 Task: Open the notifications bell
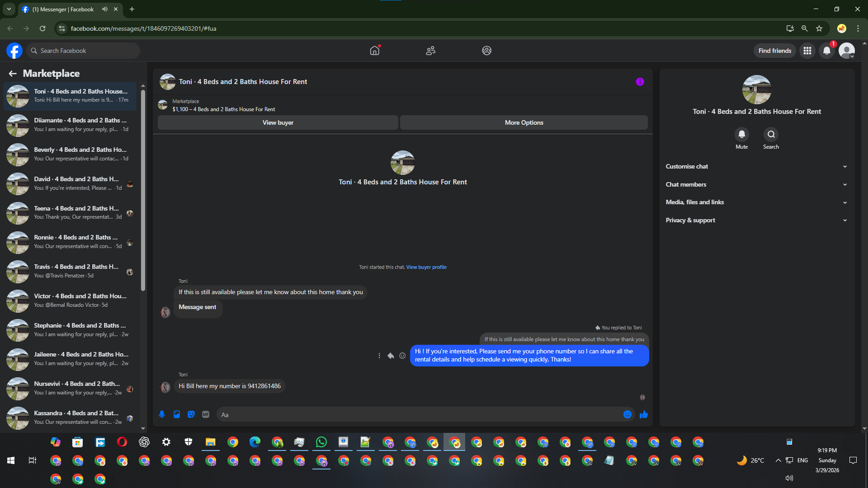827,51
